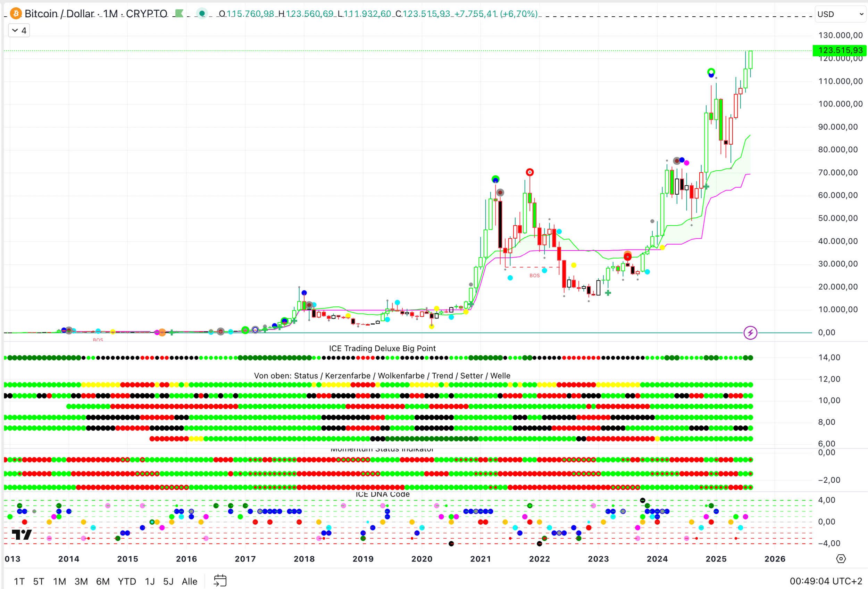The image size is (868, 589).
Task: Switch to the Alle time range
Action: pos(189,581)
